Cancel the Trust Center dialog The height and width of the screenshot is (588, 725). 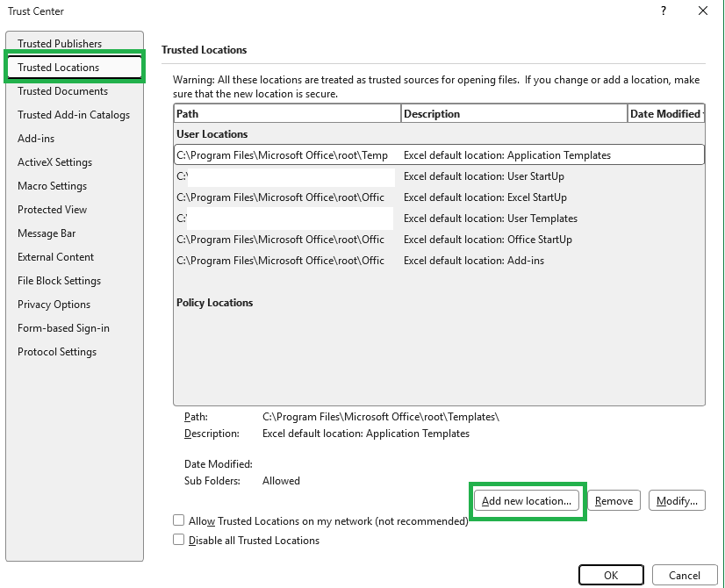pyautogui.click(x=685, y=575)
